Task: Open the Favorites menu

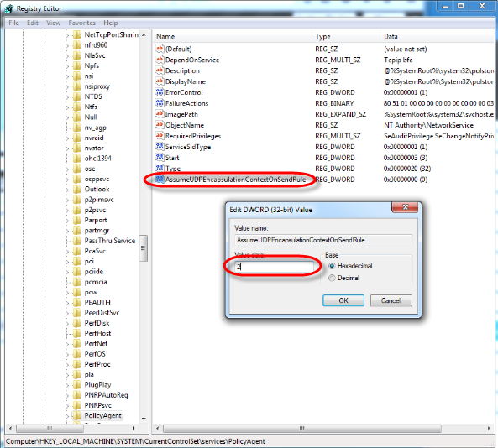Action: tap(82, 23)
